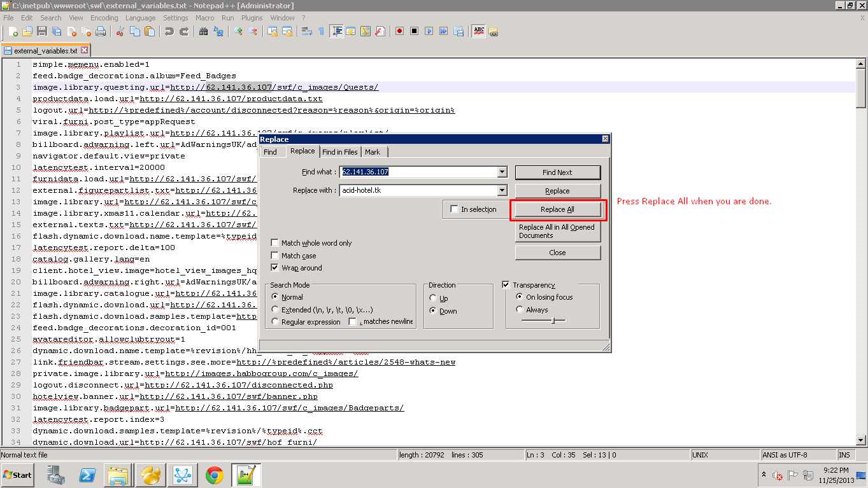868x488 pixels.
Task: Toggle the Word Wrap toolbar icon
Action: [306, 31]
